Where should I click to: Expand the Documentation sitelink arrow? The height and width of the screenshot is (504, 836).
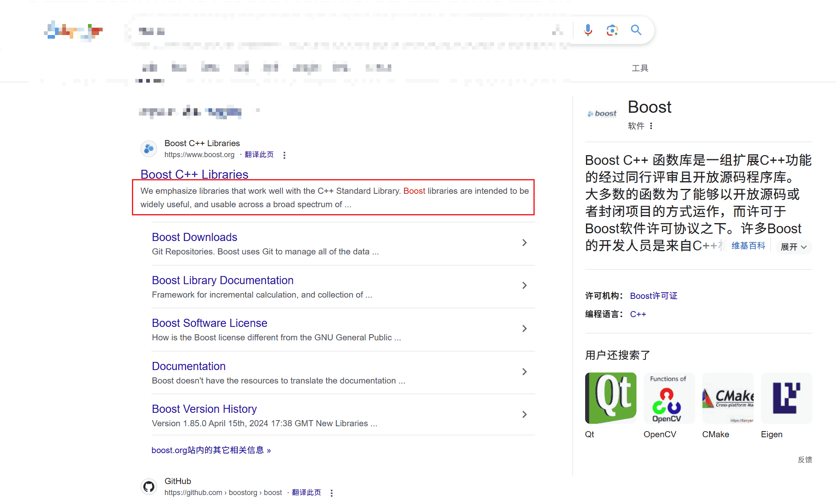[x=524, y=372]
